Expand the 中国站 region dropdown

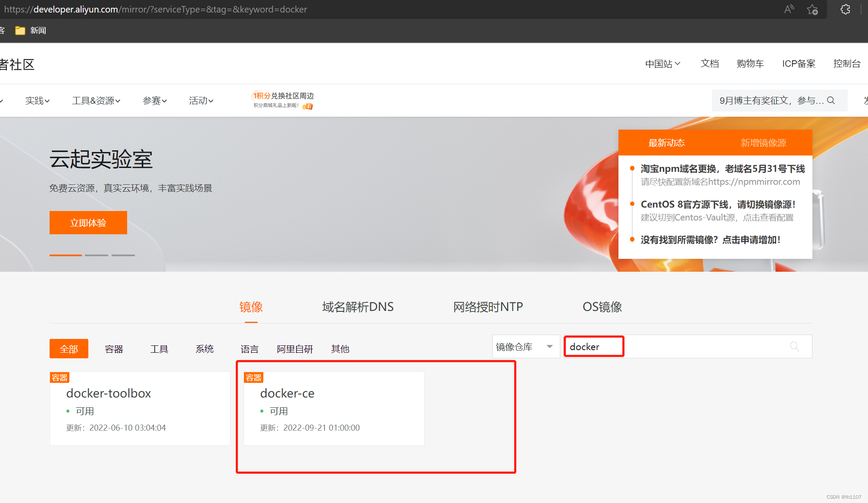(x=662, y=64)
